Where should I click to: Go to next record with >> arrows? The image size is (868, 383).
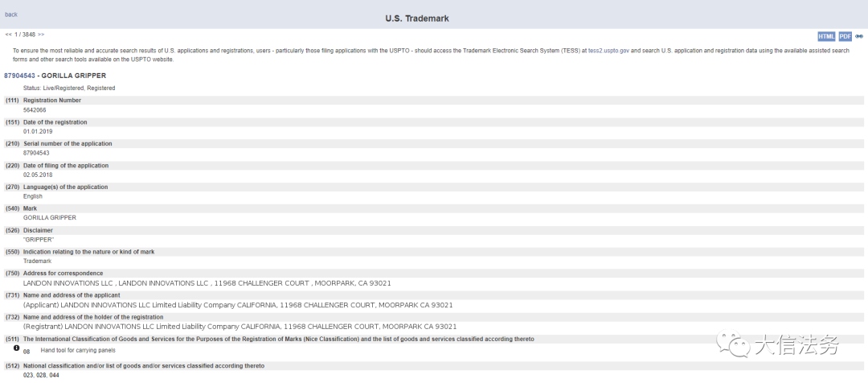click(41, 35)
